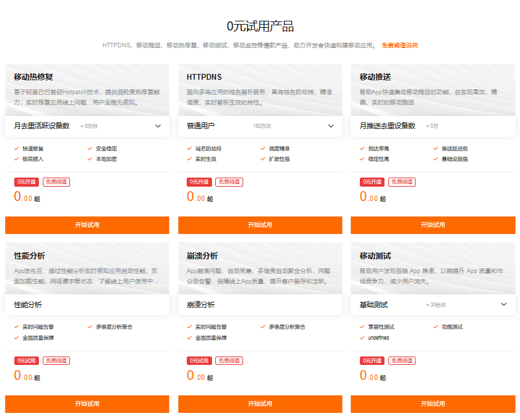Click the 安全稳定 feature text
Screen dimensions: 520x420
(x=106, y=148)
